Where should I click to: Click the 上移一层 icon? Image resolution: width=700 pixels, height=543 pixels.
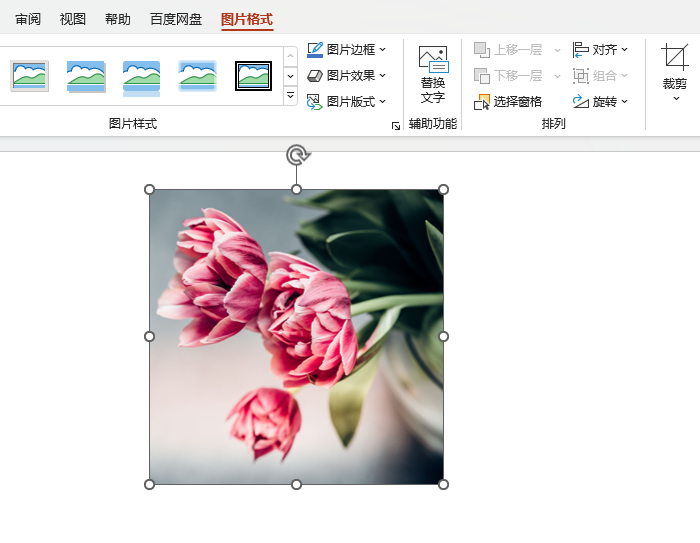coord(482,50)
